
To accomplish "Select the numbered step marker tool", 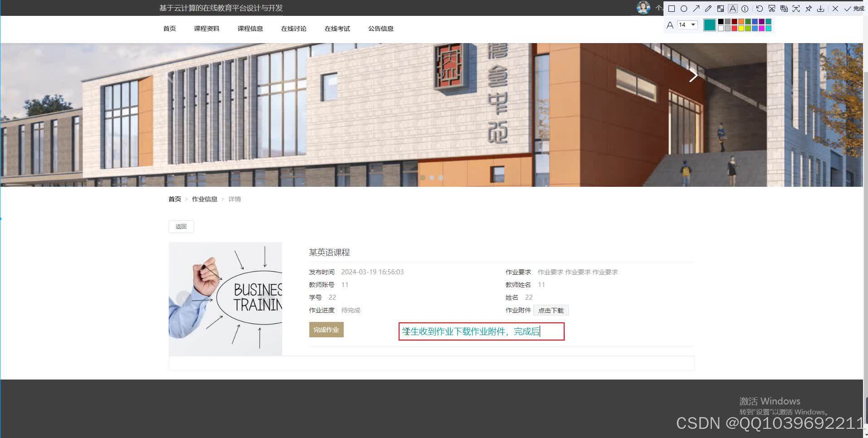I will point(745,9).
